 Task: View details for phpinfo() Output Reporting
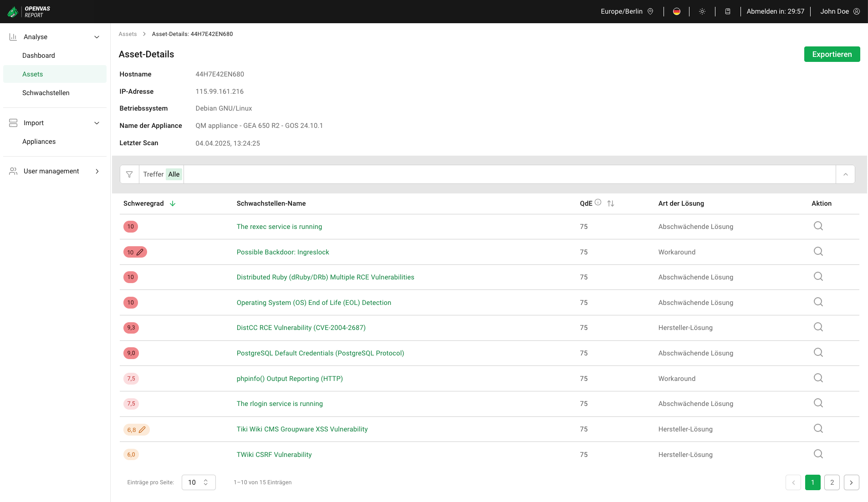click(x=818, y=378)
